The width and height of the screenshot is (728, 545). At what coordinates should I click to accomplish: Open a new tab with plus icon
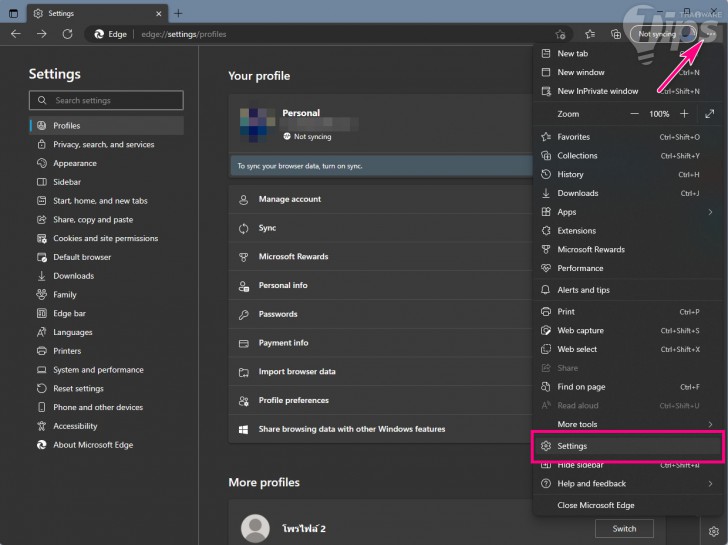pos(178,13)
